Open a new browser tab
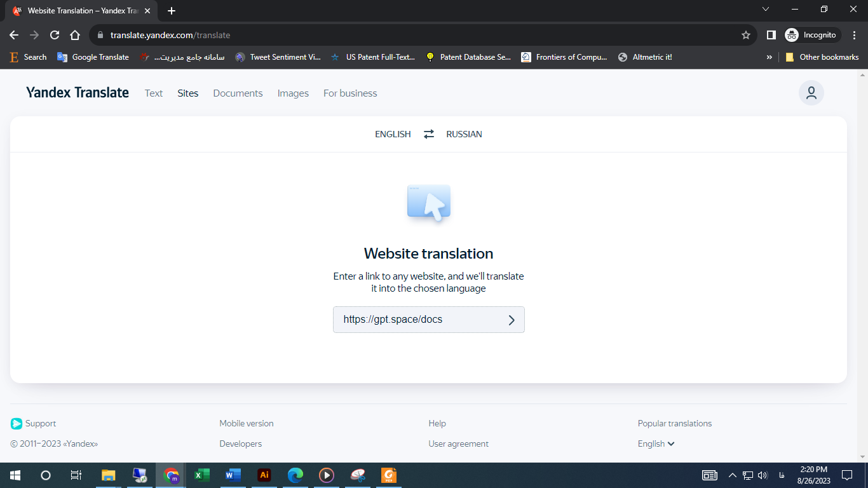The width and height of the screenshot is (868, 488). click(172, 11)
